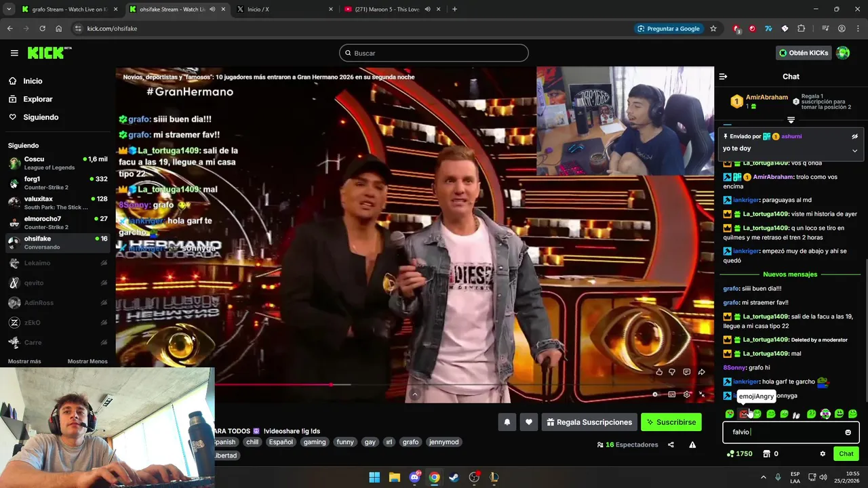
Task: Exit fullscreen with the shrink arrows icon
Action: coord(702,394)
